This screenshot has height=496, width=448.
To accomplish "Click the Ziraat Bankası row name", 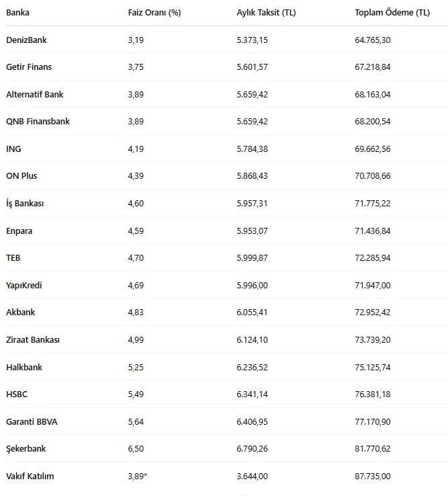I will 33,339.
